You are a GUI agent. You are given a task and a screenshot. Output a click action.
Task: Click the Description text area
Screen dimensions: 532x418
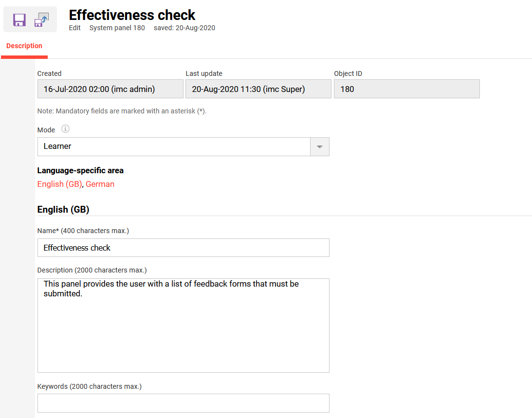[183, 326]
